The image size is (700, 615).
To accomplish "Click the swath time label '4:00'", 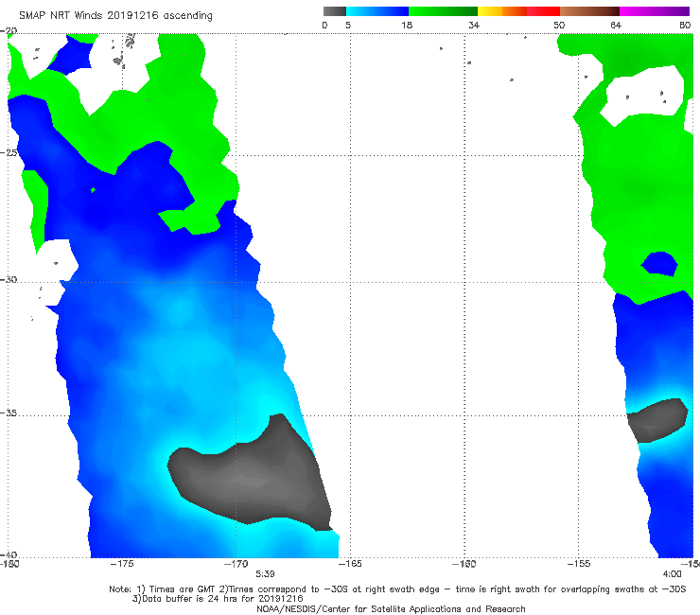I will tap(673, 574).
